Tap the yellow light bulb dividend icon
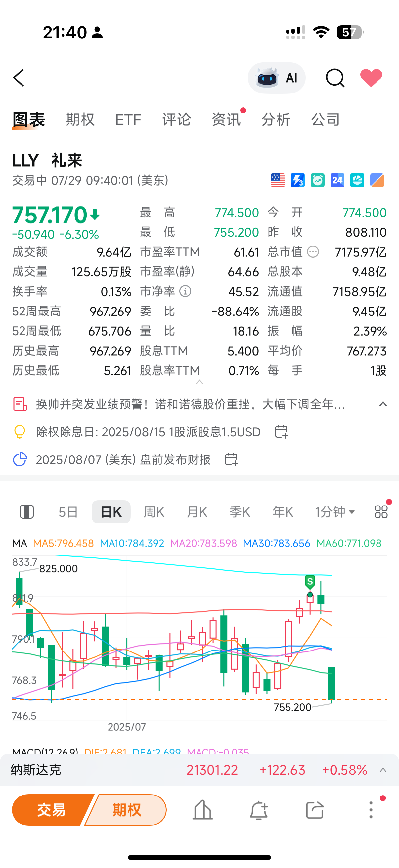The image size is (399, 868). pos(20,432)
